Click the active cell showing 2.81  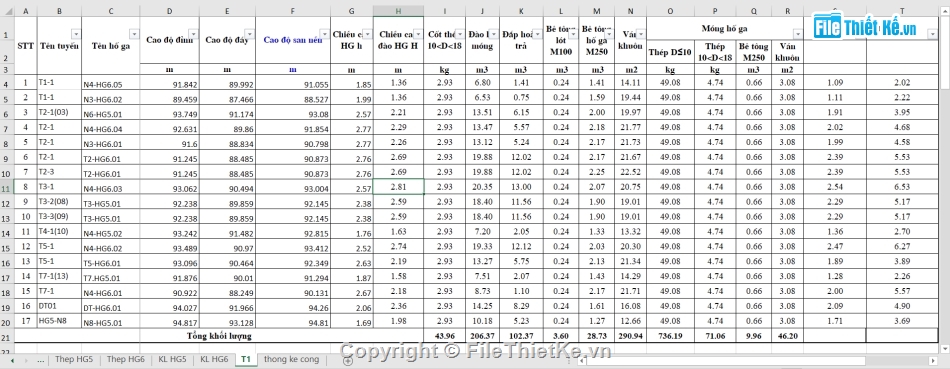point(398,187)
